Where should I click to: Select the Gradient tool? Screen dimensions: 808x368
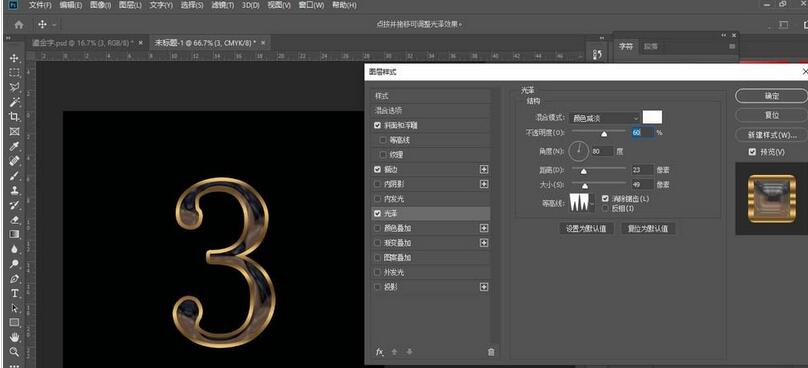14,235
